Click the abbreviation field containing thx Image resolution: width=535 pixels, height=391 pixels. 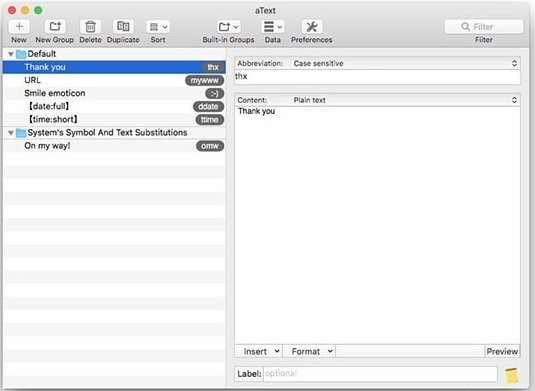tap(377, 77)
